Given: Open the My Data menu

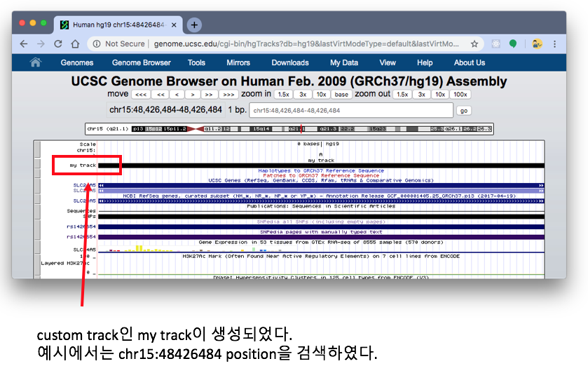Looking at the screenshot, I should coord(344,62).
